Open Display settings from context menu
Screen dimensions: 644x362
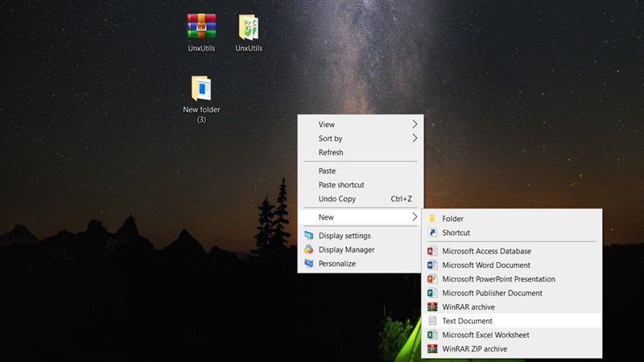coord(345,236)
